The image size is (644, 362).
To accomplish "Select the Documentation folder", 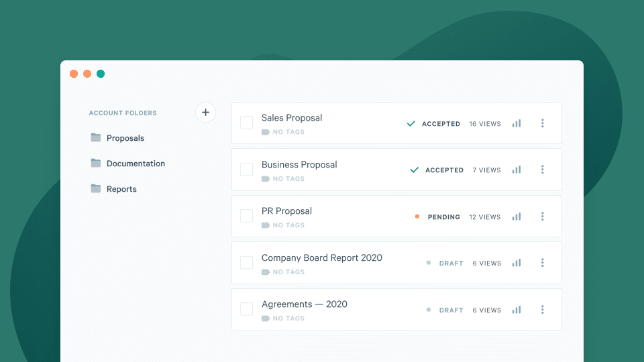I will [x=135, y=164].
